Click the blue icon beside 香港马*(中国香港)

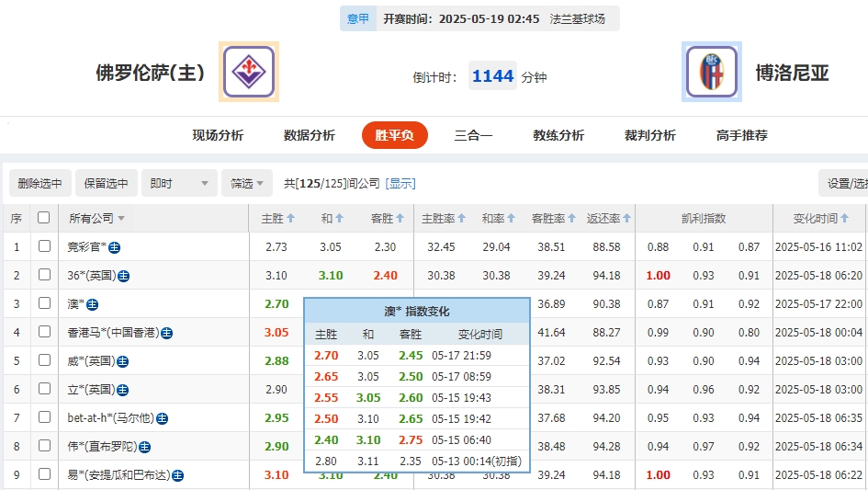click(168, 333)
